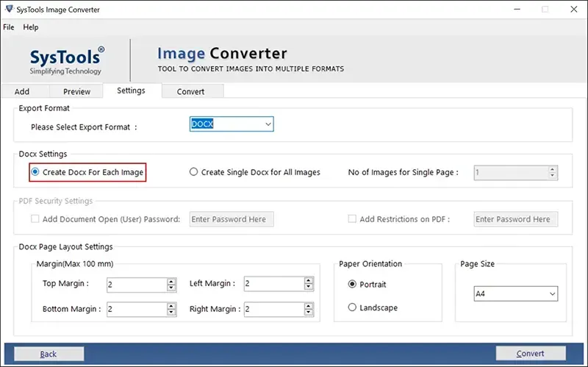Choose Landscape paper orientation
588x367 pixels.
[353, 307]
